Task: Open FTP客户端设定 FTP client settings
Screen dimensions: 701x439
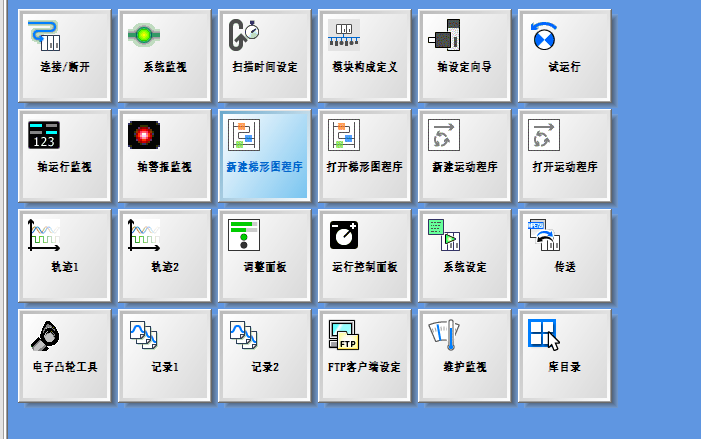Action: 364,354
